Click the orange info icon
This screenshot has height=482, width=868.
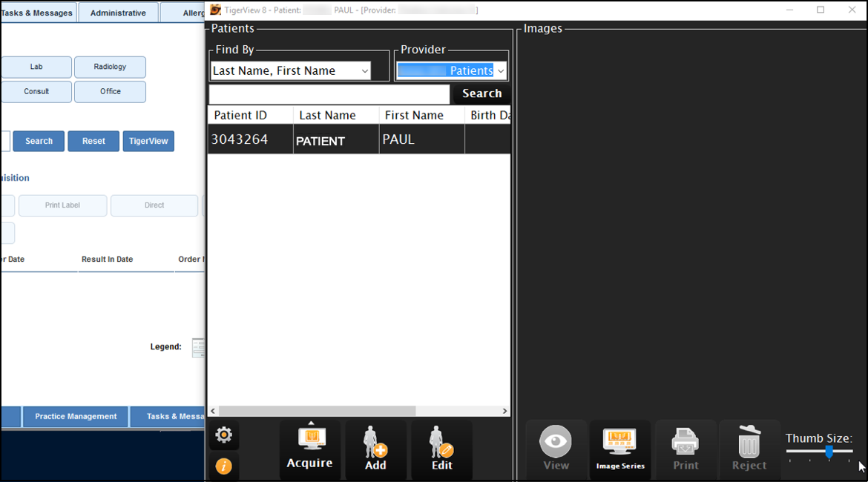coord(223,466)
